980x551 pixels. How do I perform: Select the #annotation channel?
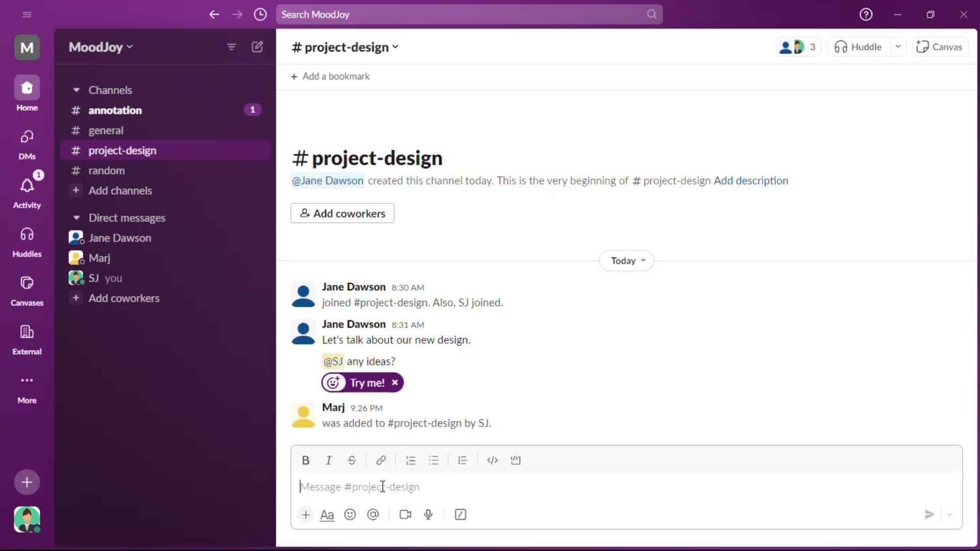(x=114, y=110)
